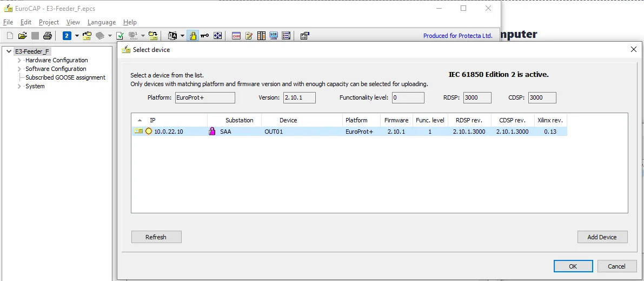Click the yellow circle status icon in device row

tap(149, 131)
